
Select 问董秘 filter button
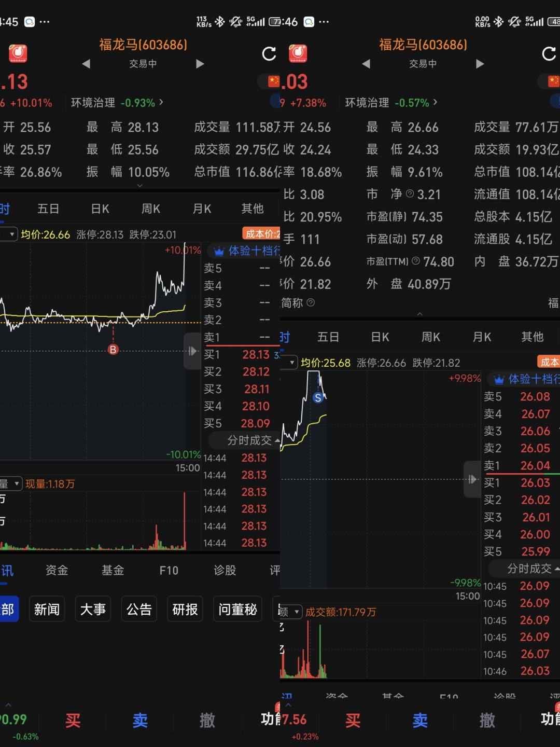tap(237, 609)
